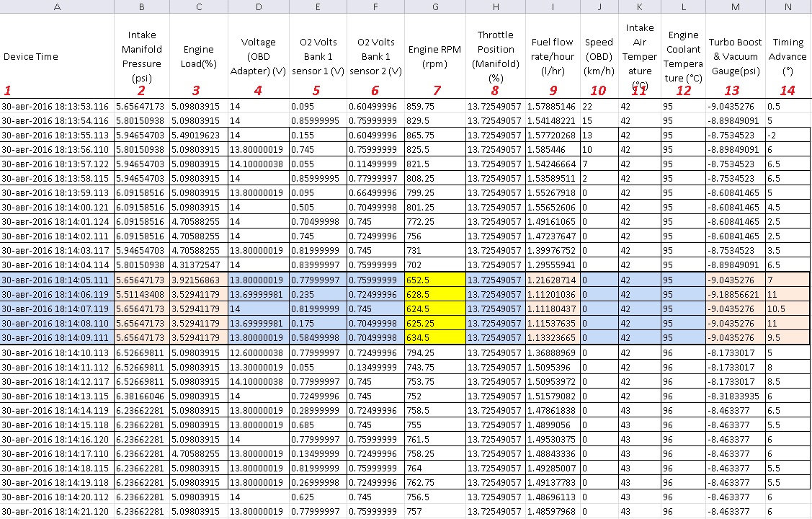Click timing advance cell showing -2
The image size is (812, 519).
tap(788, 136)
